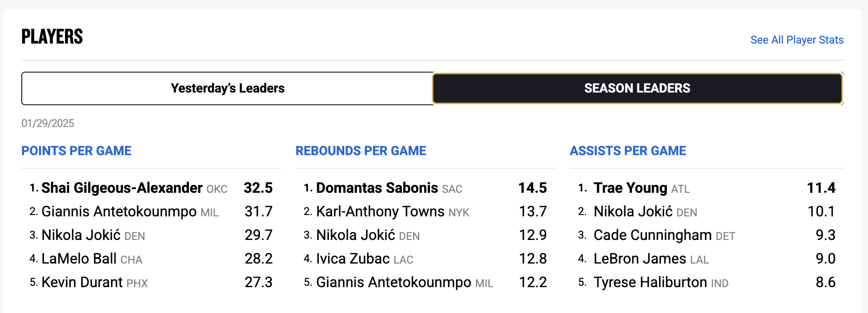Open Domantas Sabonis rebounds leader entry

tap(377, 188)
